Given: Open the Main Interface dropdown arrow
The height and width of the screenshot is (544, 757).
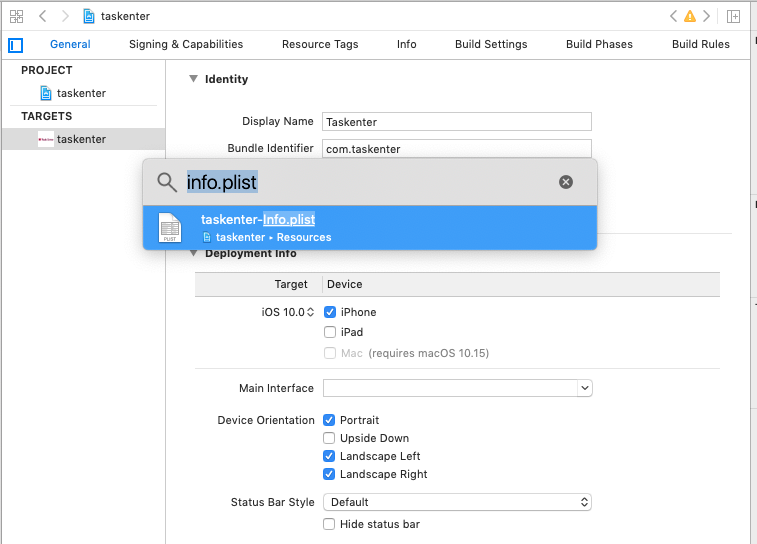Looking at the screenshot, I should pos(585,388).
